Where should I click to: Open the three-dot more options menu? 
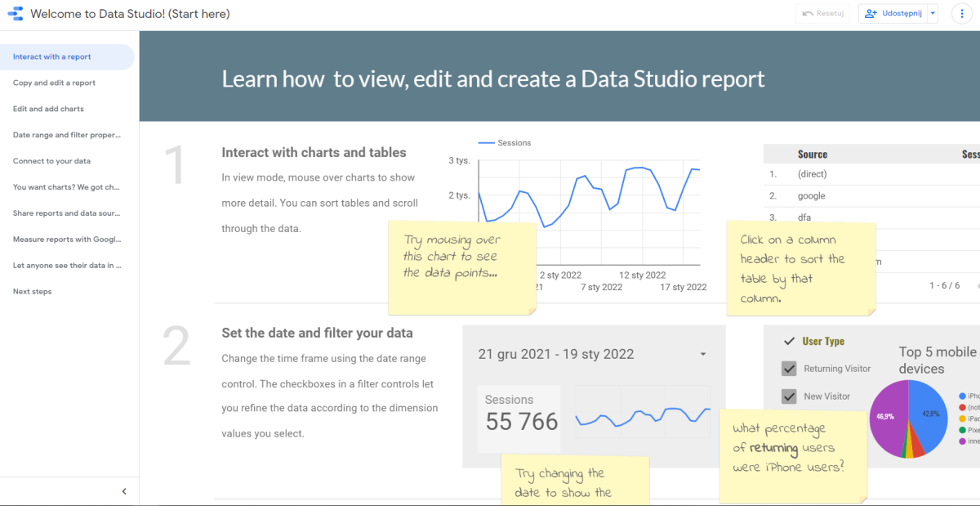coord(962,14)
